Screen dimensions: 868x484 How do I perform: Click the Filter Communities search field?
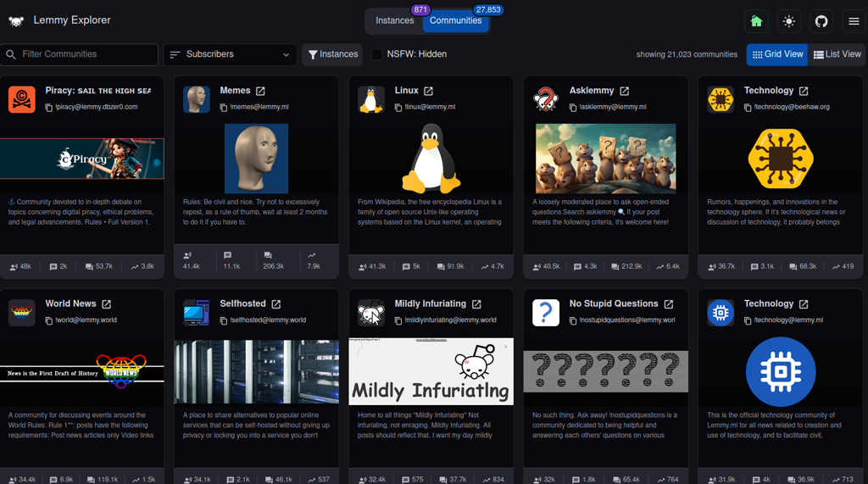(x=80, y=54)
